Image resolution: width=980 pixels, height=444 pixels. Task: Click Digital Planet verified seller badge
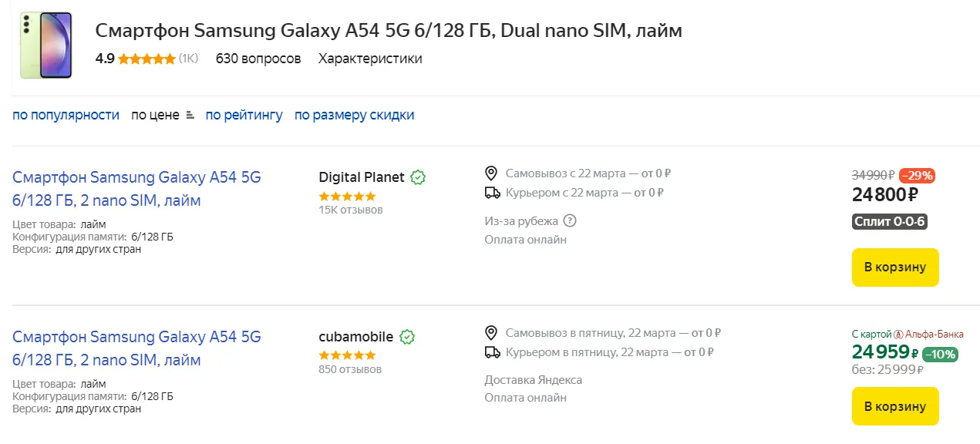418,177
